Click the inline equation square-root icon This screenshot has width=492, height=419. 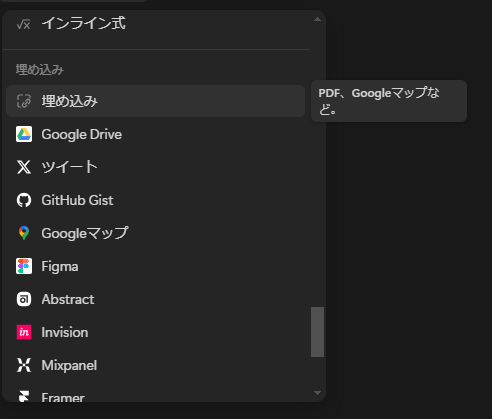pos(24,24)
